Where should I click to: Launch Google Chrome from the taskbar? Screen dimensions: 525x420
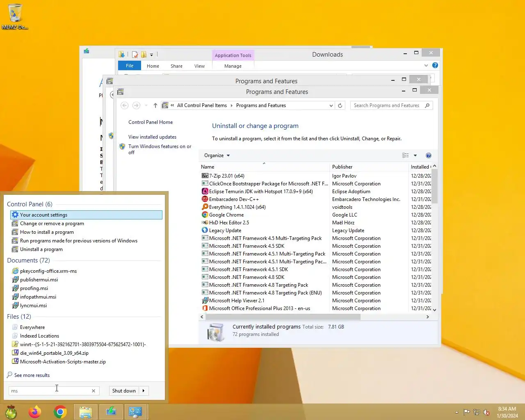click(x=60, y=412)
